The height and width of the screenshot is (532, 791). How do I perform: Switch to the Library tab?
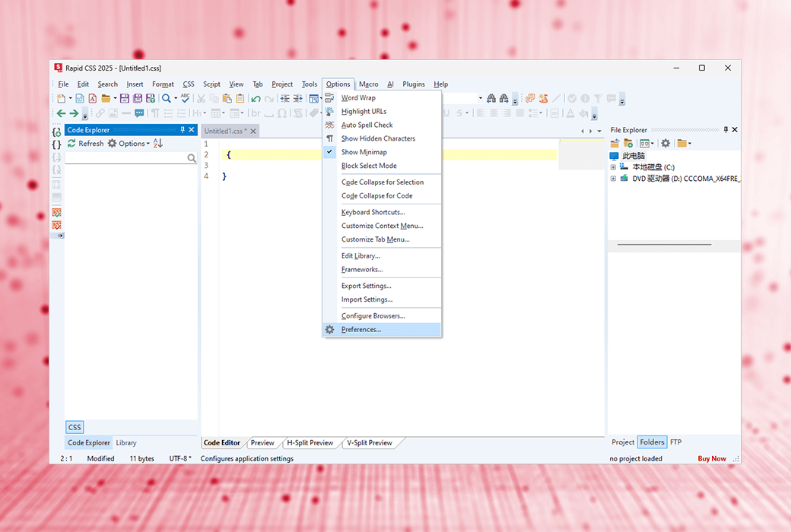[x=126, y=443]
